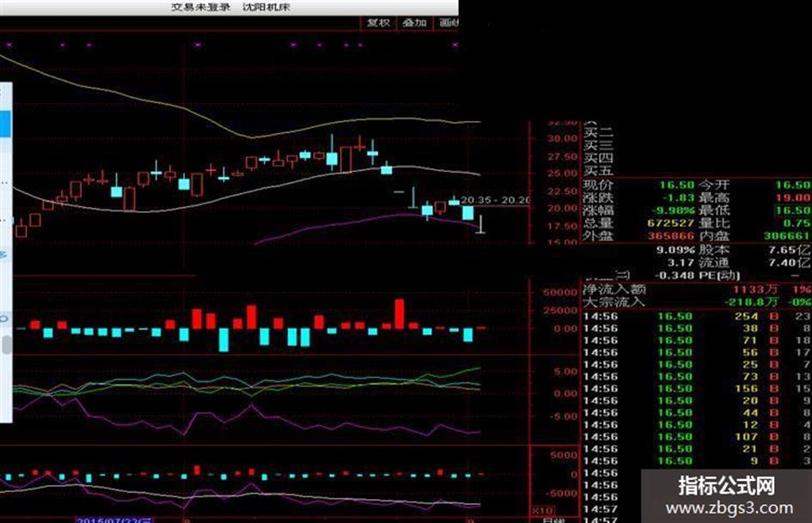Screen dimensions: 812x523
Task: Click the 沈阳机床 stock name in the title bar
Action: [x=266, y=7]
